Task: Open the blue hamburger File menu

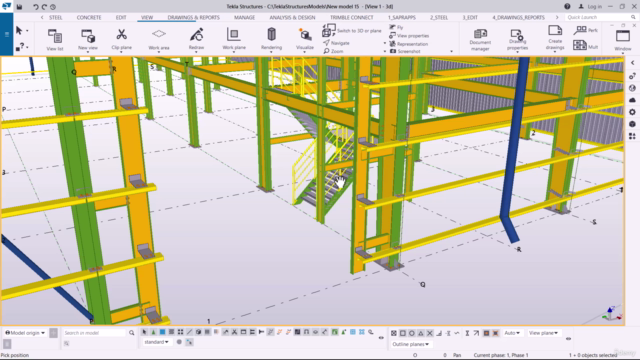Action: (x=7, y=34)
